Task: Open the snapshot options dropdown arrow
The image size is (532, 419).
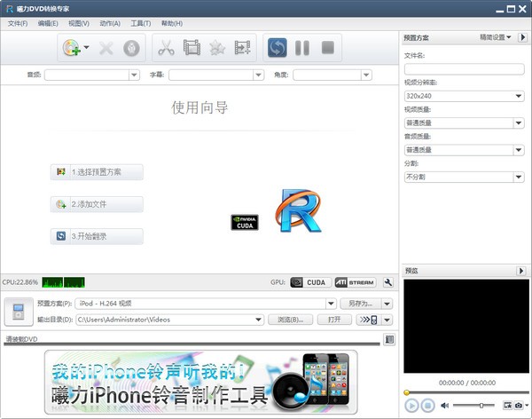Action: pos(527,405)
